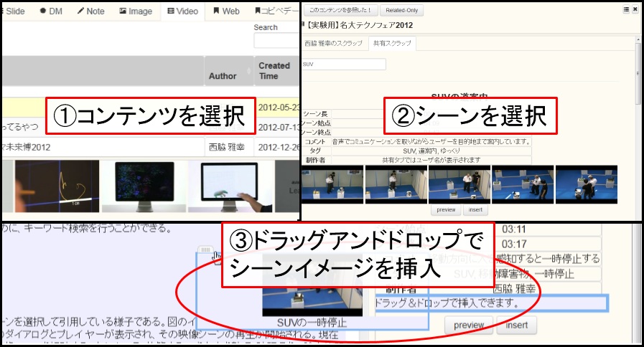Close the scrap panel with the X icon
This screenshot has width=644, height=347.
[636, 9]
